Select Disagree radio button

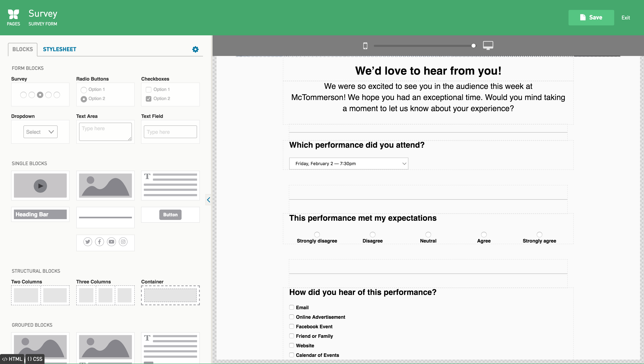pyautogui.click(x=372, y=235)
